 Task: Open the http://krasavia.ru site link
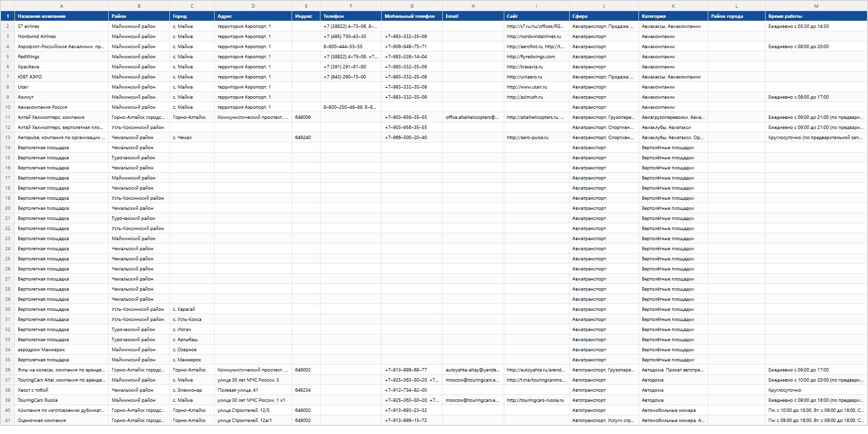pyautogui.click(x=524, y=67)
